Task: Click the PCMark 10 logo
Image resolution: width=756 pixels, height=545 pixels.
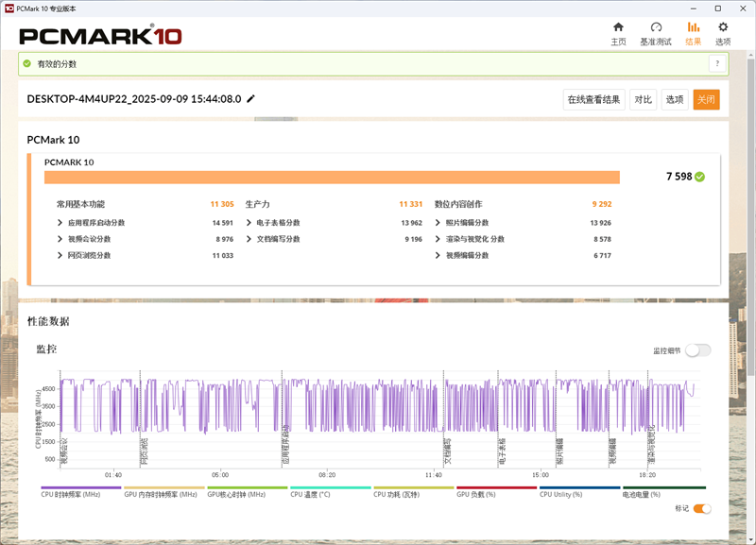Action: click(100, 36)
